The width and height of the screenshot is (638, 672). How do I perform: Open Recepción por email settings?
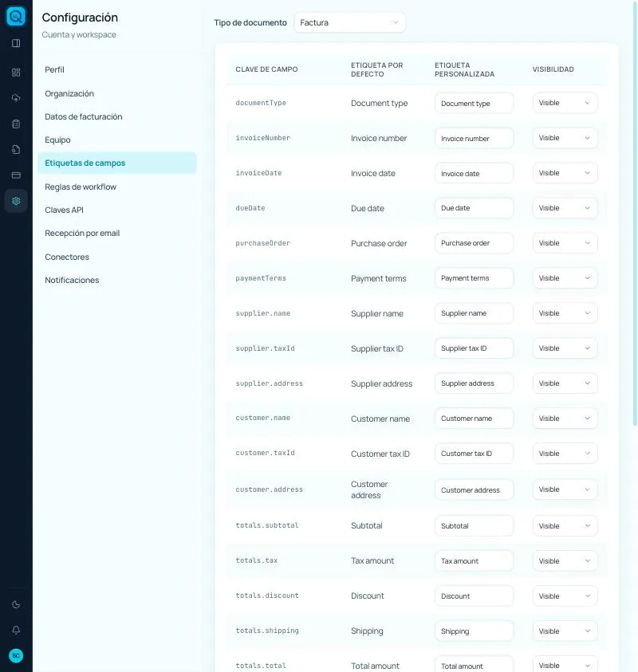pyautogui.click(x=116, y=234)
